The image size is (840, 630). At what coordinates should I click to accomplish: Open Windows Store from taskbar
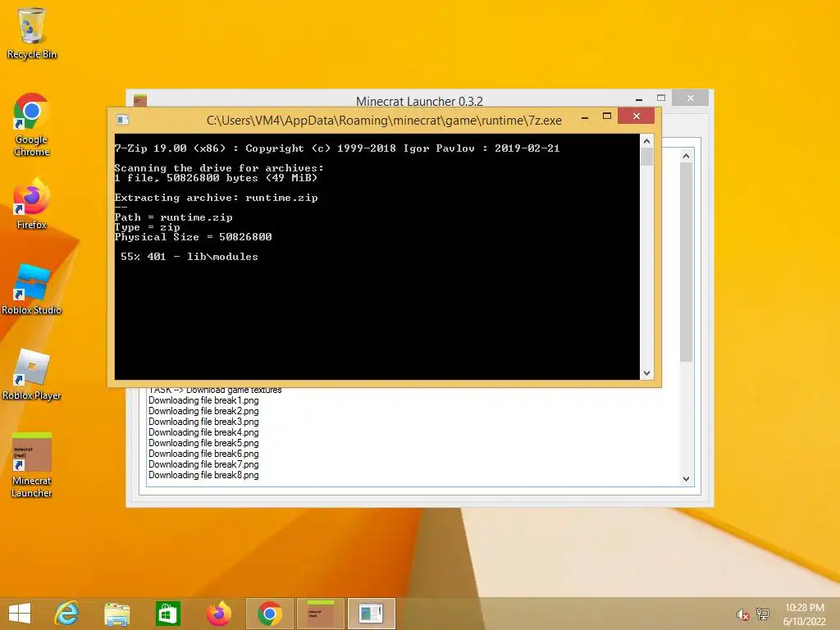pos(167,614)
